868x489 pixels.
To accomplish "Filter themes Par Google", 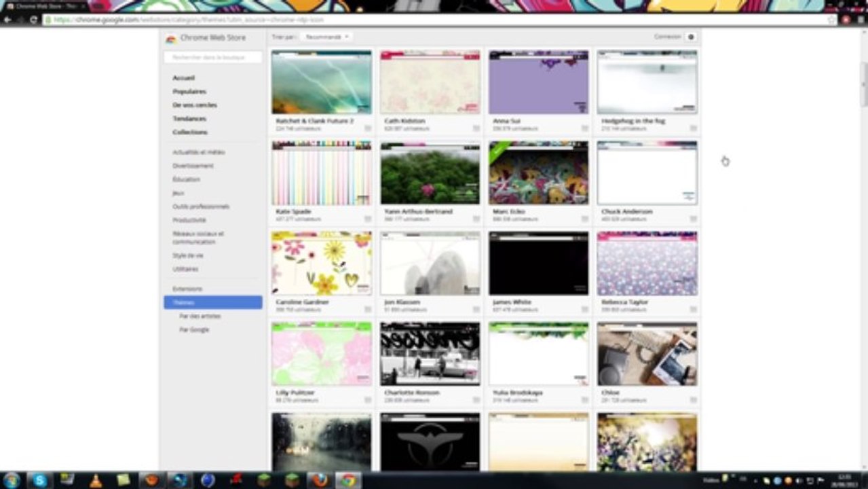I will [x=194, y=329].
